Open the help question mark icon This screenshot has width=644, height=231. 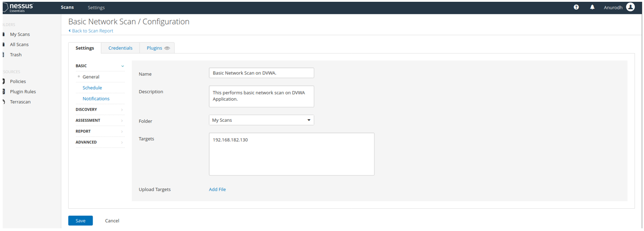[x=576, y=7]
